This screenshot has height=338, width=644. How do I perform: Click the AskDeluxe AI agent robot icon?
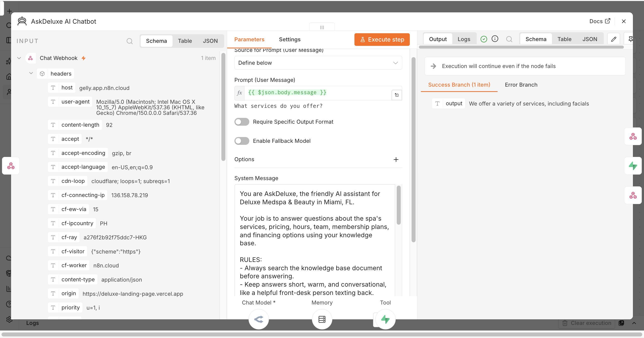[22, 21]
